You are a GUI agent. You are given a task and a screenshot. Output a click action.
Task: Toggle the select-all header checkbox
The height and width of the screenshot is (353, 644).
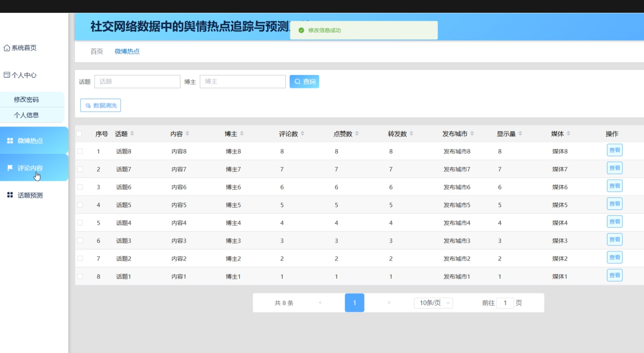coord(79,134)
